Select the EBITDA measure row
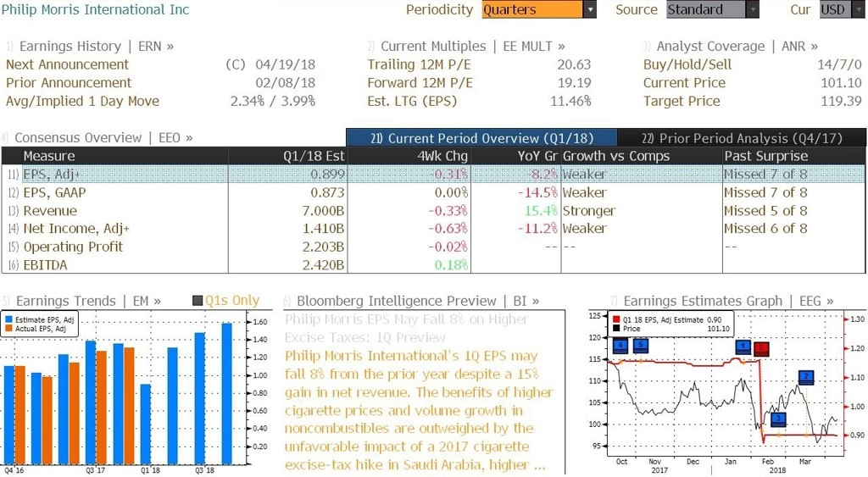The image size is (868, 477). [x=433, y=265]
